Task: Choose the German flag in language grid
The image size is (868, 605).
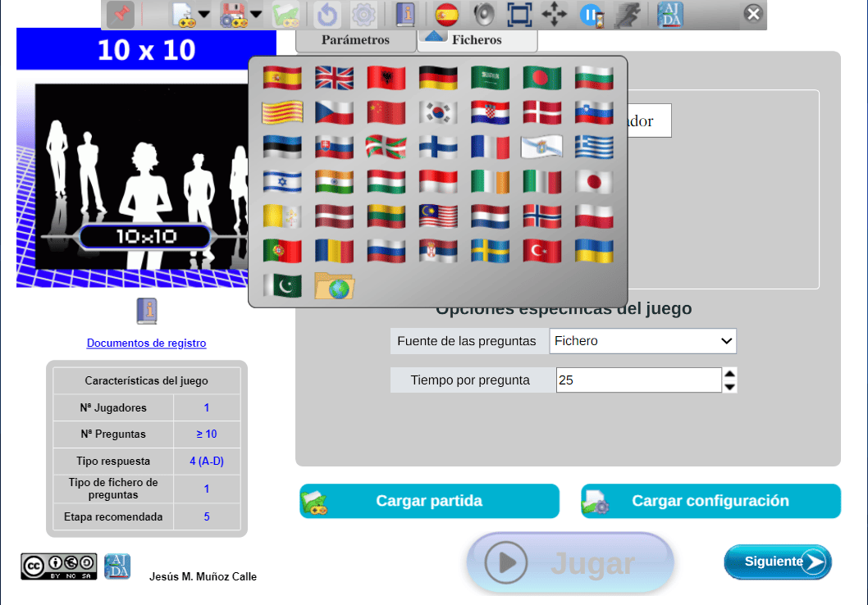Action: tap(438, 78)
